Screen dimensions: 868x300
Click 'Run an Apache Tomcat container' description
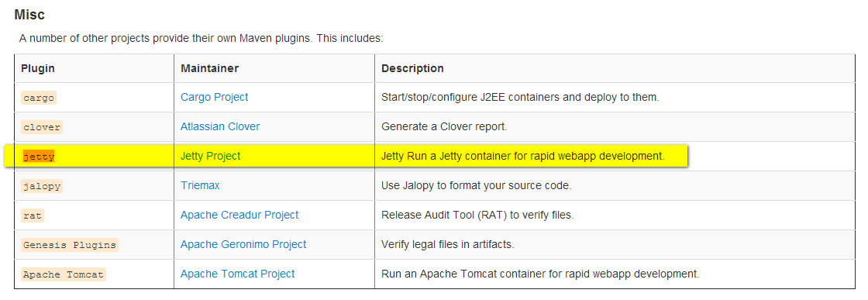coord(540,274)
